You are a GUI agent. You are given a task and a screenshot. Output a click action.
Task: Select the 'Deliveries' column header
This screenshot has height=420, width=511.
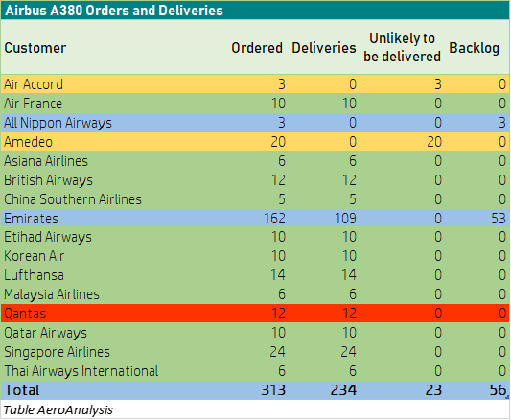click(x=324, y=48)
